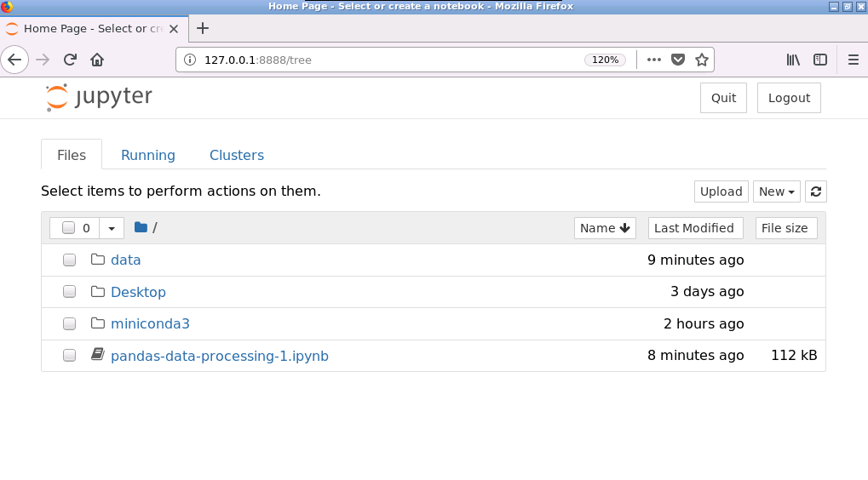Image resolution: width=868 pixels, height=480 pixels.
Task: Reload the page in Firefox
Action: click(x=70, y=60)
